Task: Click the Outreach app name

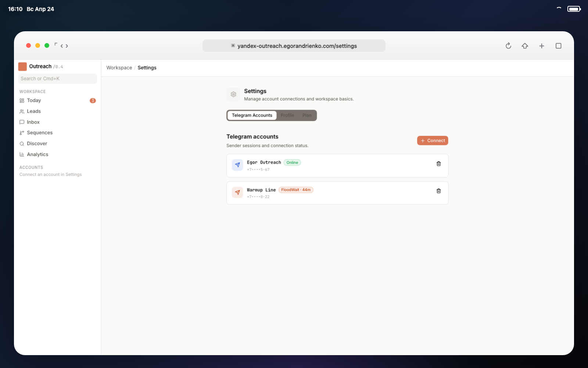Action: [x=40, y=67]
